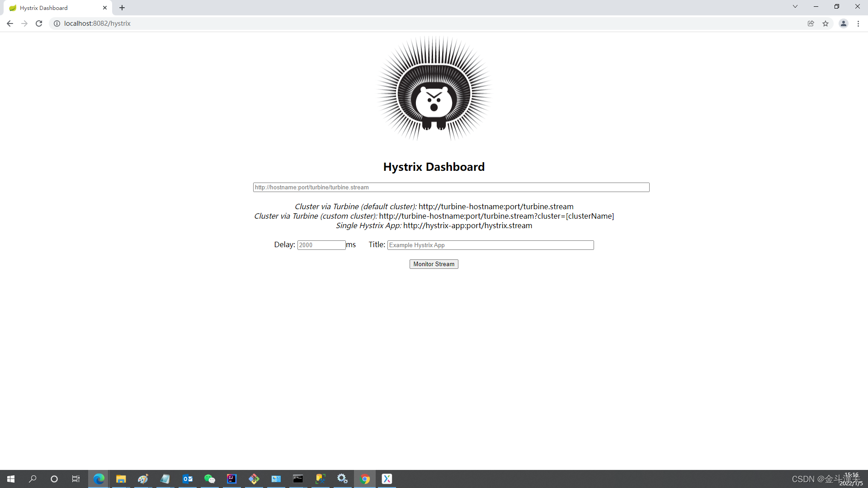Image resolution: width=868 pixels, height=488 pixels.
Task: View site information icon beside URL
Action: (57, 23)
